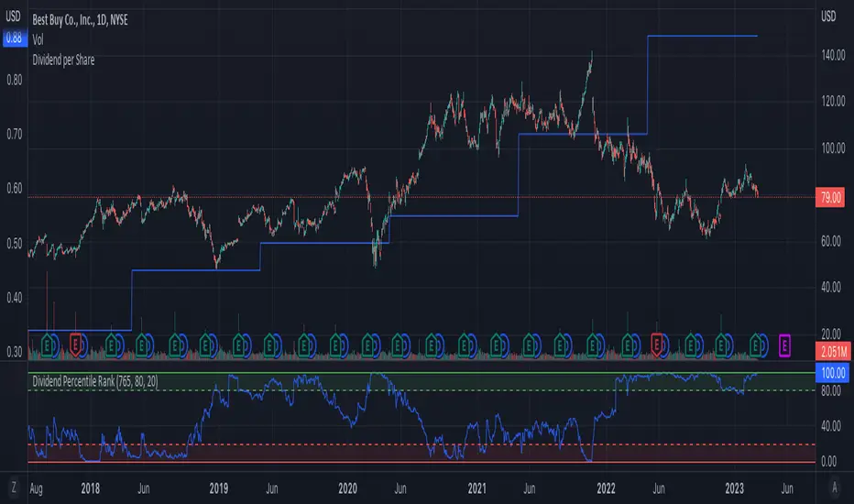This screenshot has height=504, width=854.
Task: Click the 2019 label on the time axis
Action: point(219,488)
